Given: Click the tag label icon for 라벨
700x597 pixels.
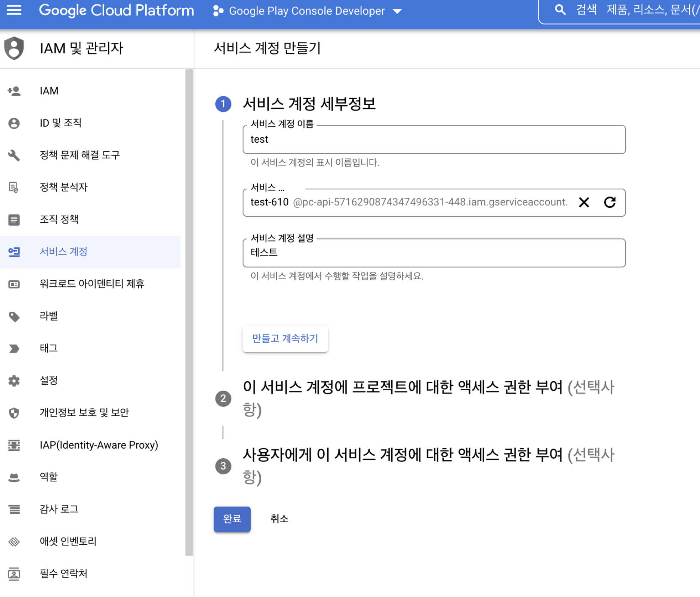Looking at the screenshot, I should [14, 316].
